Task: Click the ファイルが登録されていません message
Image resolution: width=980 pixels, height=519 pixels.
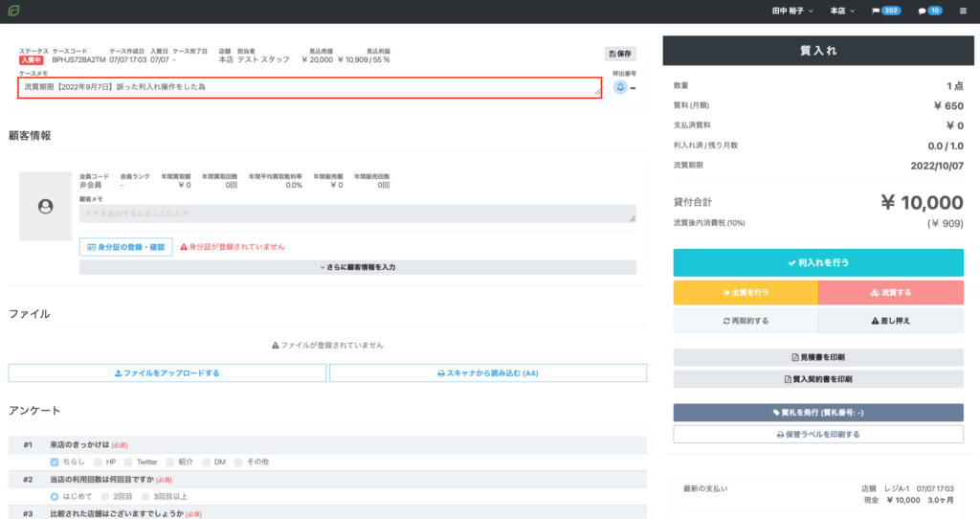Action: point(327,345)
